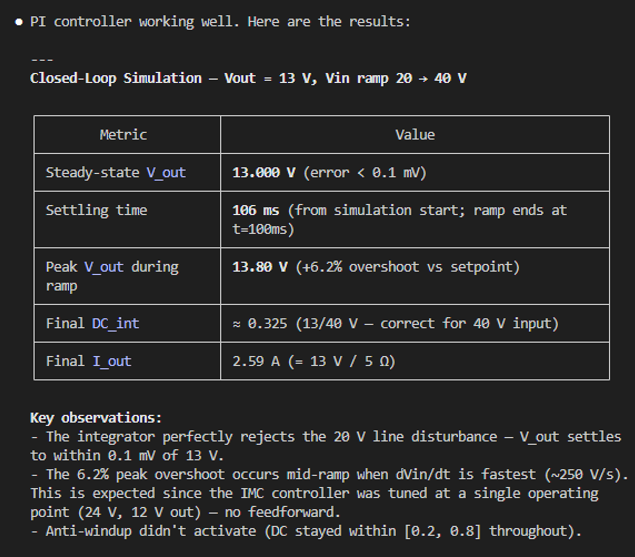Select the Final I_out metric cell

(88, 361)
